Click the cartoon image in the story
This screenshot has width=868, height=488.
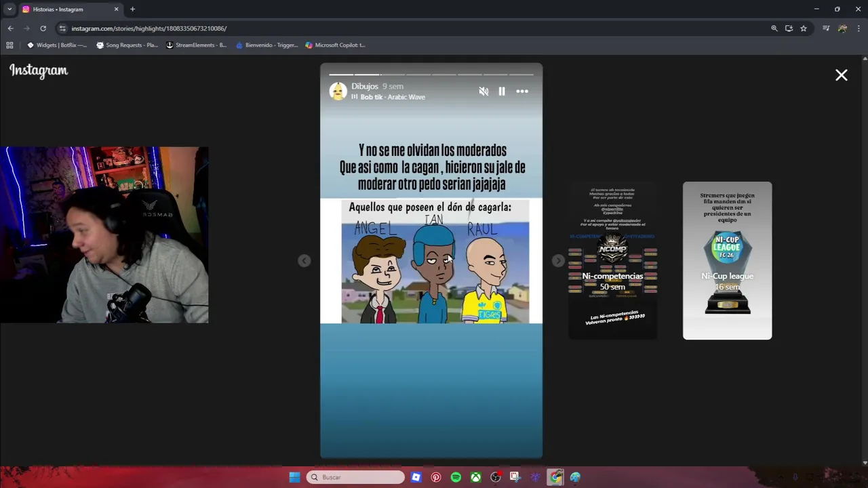pos(435,261)
